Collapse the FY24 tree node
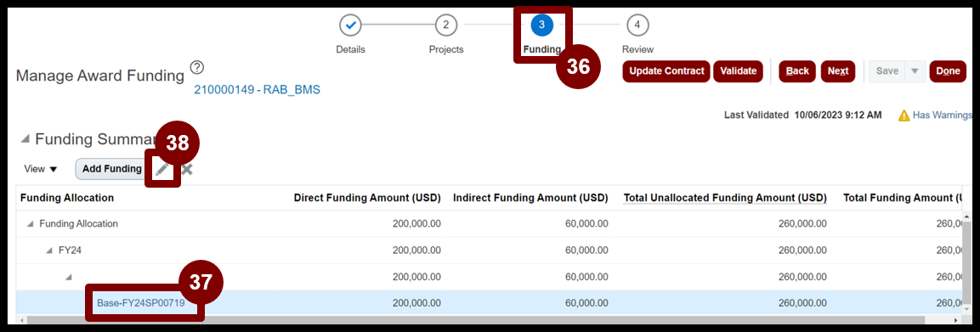Viewport: 980px width, 332px height. (49, 250)
